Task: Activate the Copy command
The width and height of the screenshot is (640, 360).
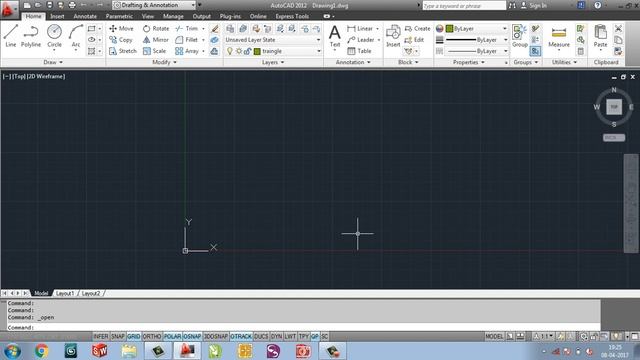Action: pyautogui.click(x=121, y=40)
